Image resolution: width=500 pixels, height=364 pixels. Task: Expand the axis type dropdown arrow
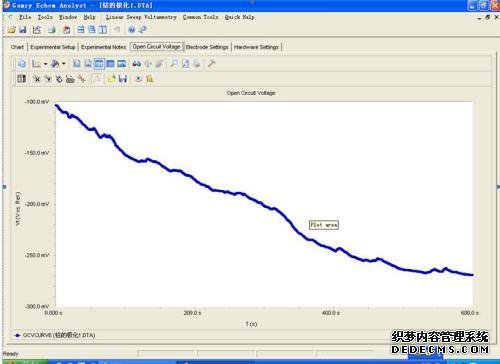[x=45, y=64]
